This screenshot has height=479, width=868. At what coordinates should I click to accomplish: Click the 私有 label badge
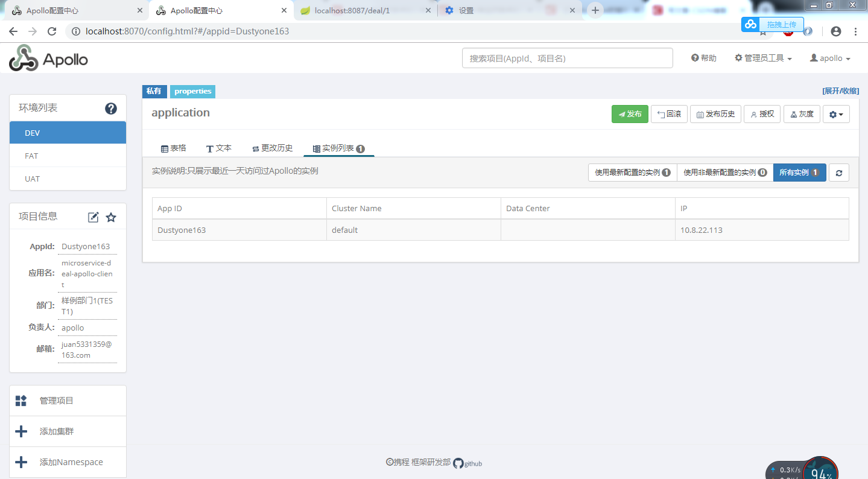pos(154,92)
